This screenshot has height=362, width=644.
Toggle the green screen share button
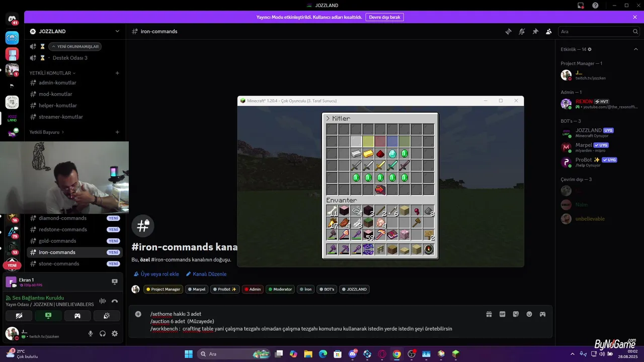point(48,316)
